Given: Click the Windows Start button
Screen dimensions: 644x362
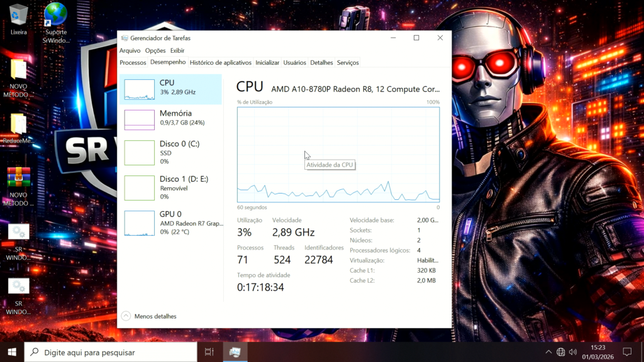Looking at the screenshot, I should pyautogui.click(x=12, y=352).
